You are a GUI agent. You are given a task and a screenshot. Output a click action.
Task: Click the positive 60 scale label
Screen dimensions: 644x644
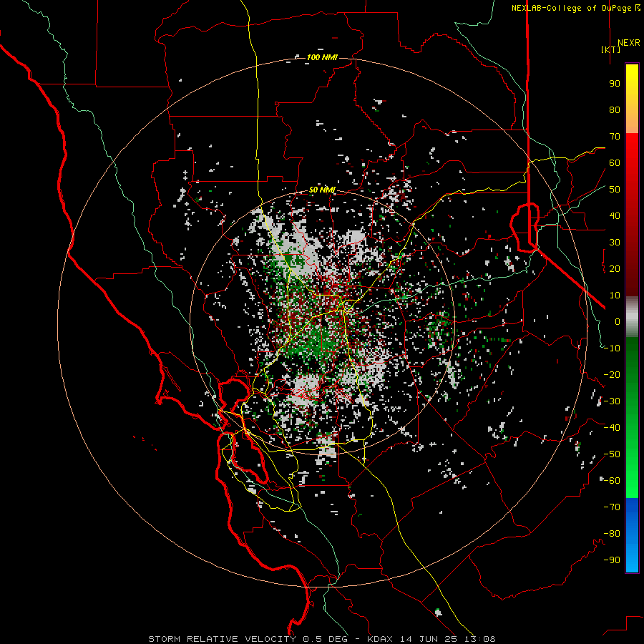point(615,163)
